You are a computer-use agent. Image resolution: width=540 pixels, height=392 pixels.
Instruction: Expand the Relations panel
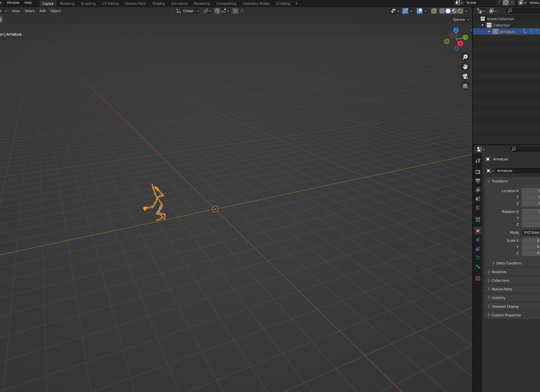coord(499,272)
